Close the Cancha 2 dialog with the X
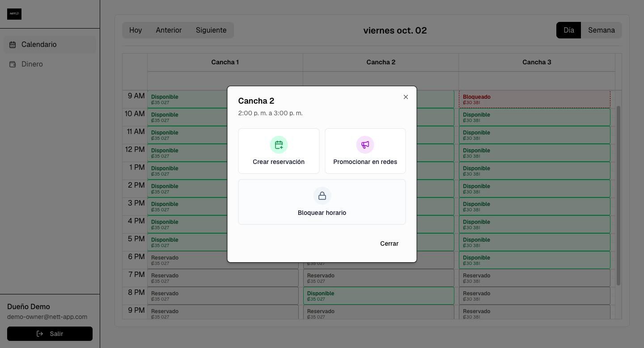The height and width of the screenshot is (348, 644). (x=406, y=97)
